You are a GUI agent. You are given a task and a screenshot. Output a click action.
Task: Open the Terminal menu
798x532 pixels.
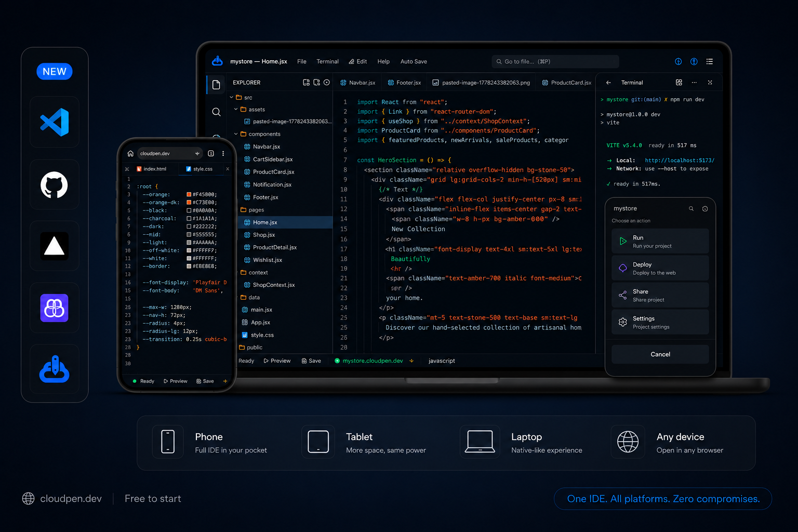[327, 61]
